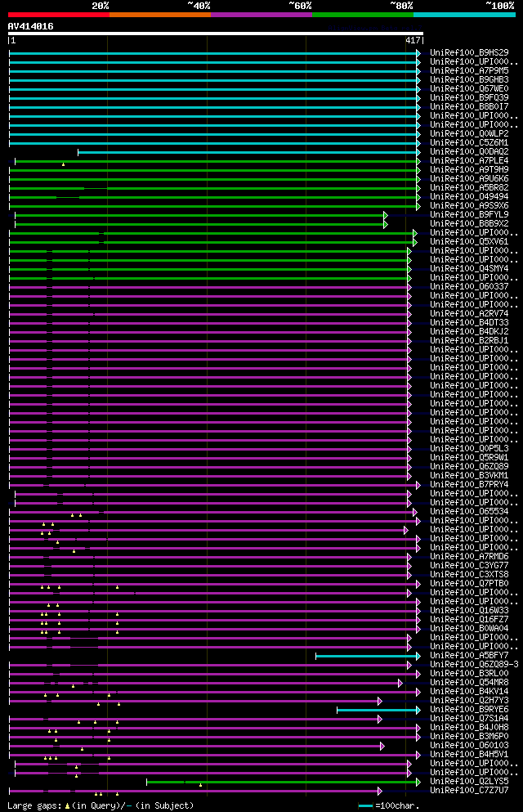Click the short cyan bar of A5BFY7

pyautogui.click(x=368, y=657)
